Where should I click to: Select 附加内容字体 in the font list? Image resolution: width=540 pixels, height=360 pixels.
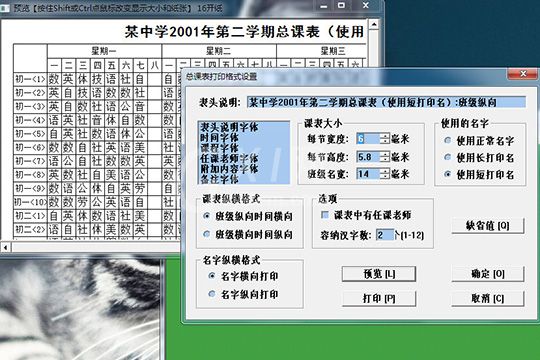[x=229, y=168]
